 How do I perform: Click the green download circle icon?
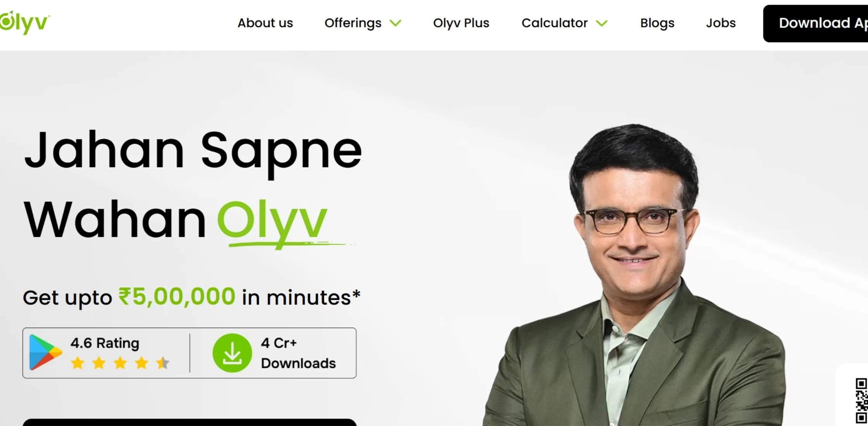tap(232, 353)
